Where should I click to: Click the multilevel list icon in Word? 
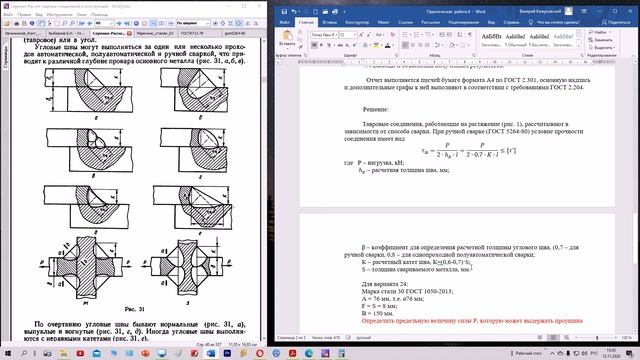pos(429,35)
